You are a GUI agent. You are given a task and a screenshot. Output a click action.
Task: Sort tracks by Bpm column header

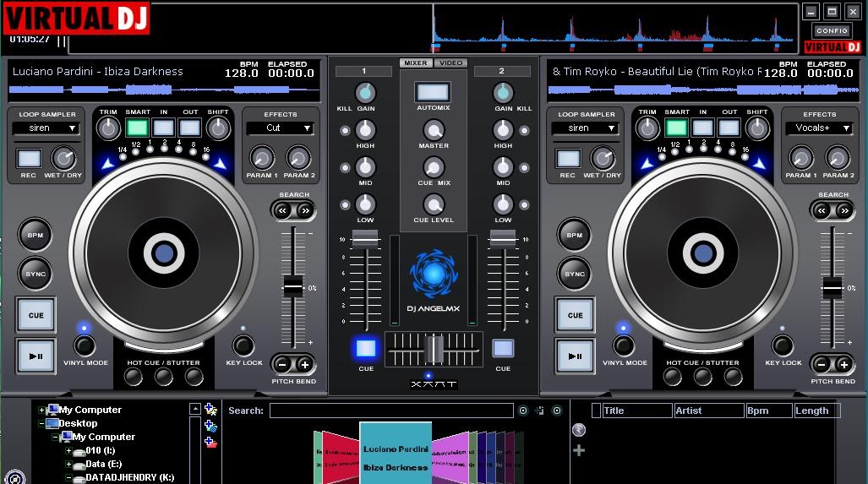tap(769, 411)
